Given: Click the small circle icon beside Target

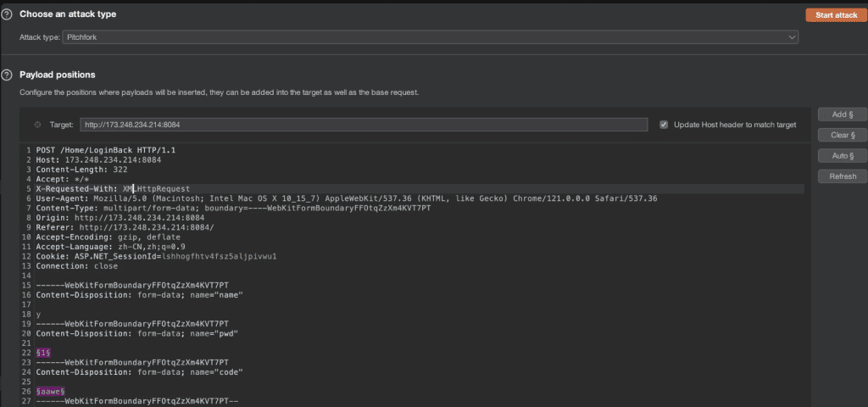Looking at the screenshot, I should [37, 125].
